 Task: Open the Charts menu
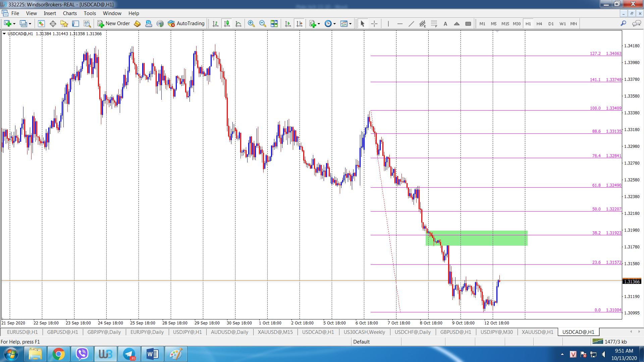[70, 13]
